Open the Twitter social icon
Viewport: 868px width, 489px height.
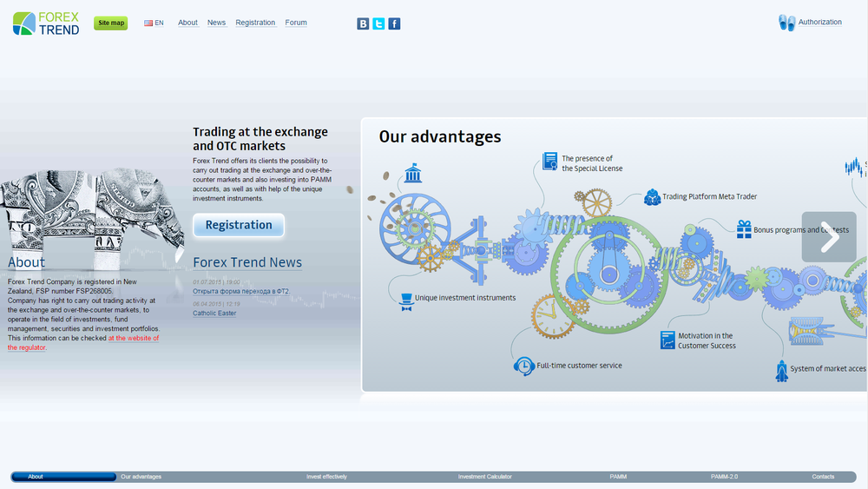pyautogui.click(x=378, y=23)
